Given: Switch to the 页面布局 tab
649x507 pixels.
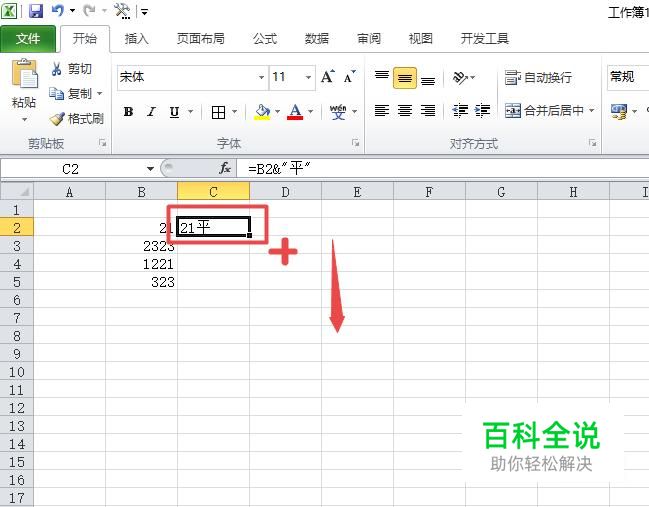Looking at the screenshot, I should pyautogui.click(x=201, y=38).
